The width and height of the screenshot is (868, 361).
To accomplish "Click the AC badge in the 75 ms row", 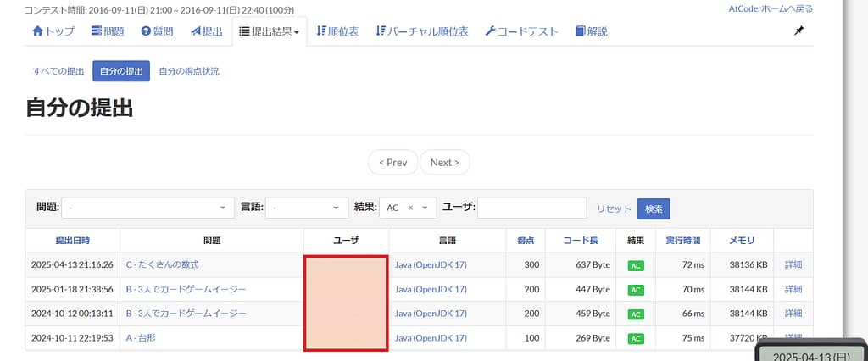I will (x=636, y=338).
